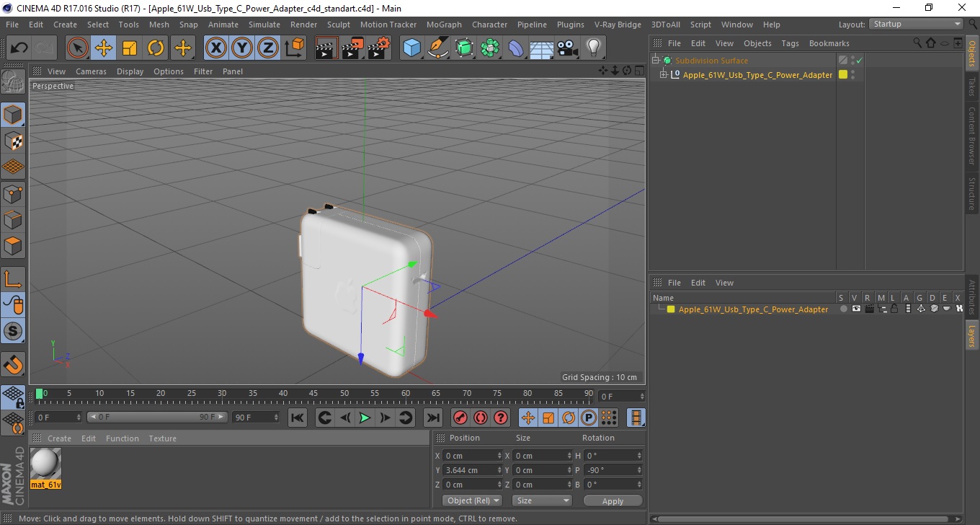Open Object Manager Tags menu
Image resolution: width=980 pixels, height=525 pixels.
click(x=790, y=43)
